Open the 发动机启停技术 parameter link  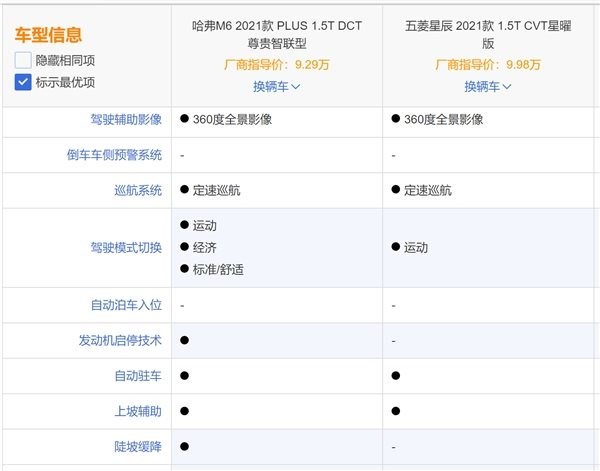click(x=120, y=340)
